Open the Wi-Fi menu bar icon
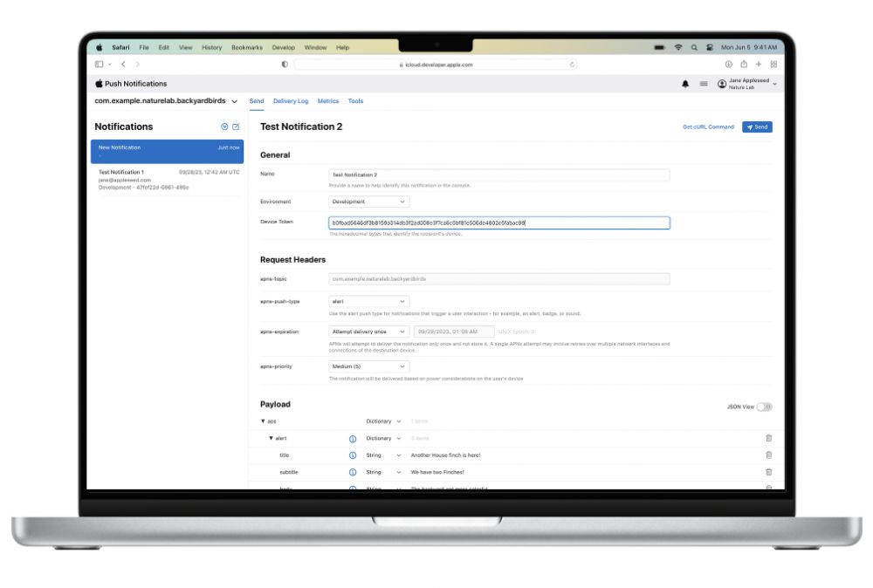873x588 pixels. [678, 47]
